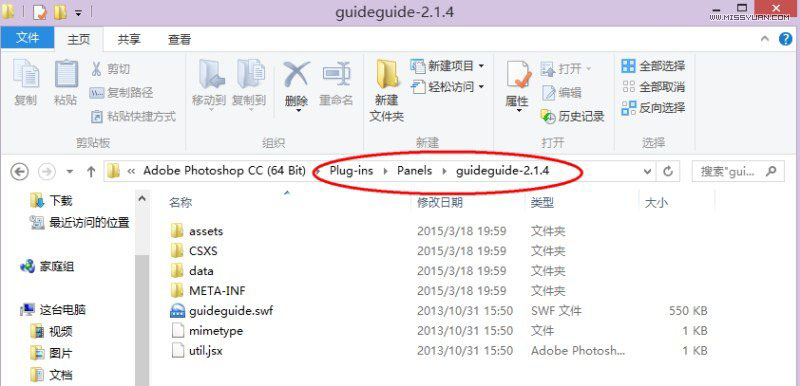Viewport: 800px width, 386px height.
Task: Click Panels in the address breadcrumb
Action: [415, 171]
